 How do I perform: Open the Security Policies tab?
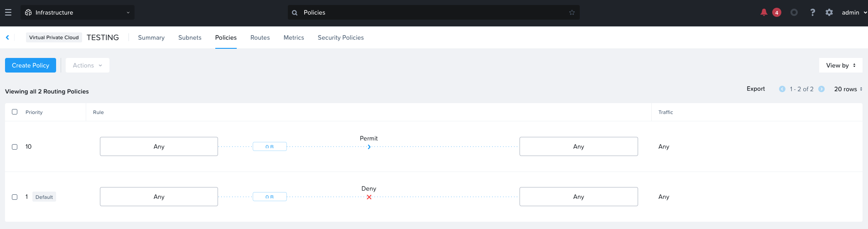click(341, 37)
